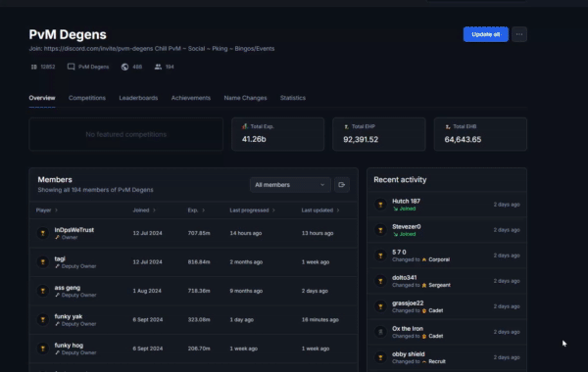Click funky yak's trophy avatar icon

(43, 319)
